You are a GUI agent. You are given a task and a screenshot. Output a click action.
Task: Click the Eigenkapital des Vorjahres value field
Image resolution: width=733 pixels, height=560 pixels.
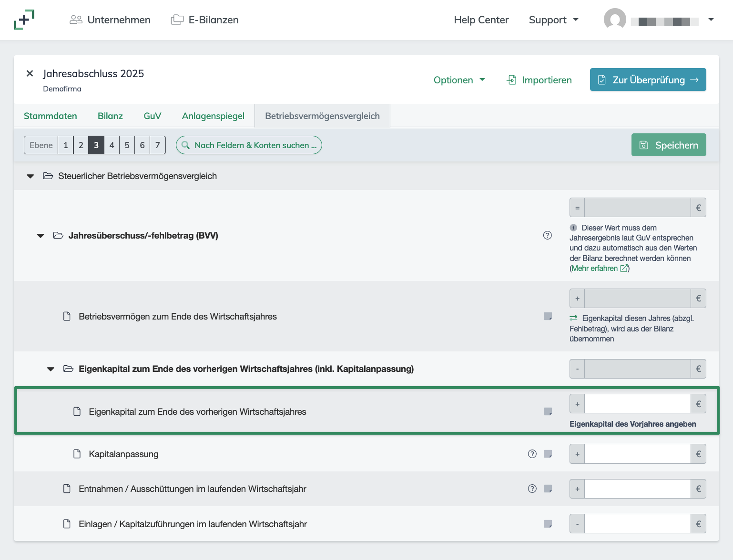638,404
